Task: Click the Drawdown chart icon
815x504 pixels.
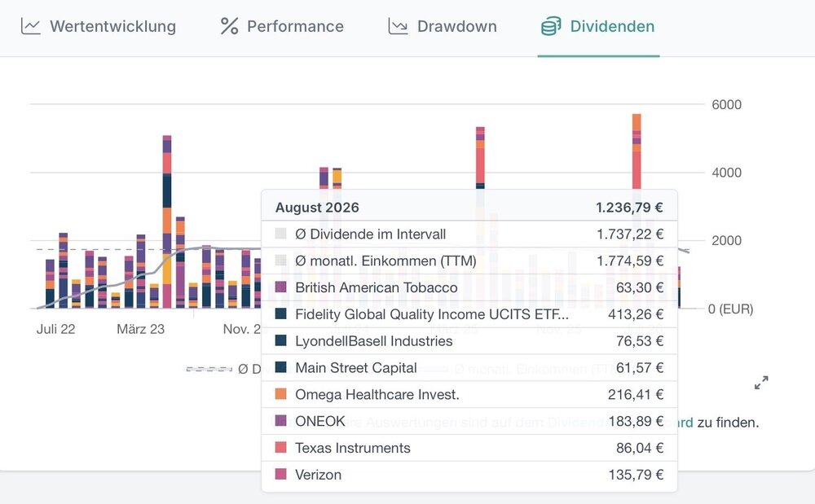Action: click(398, 26)
